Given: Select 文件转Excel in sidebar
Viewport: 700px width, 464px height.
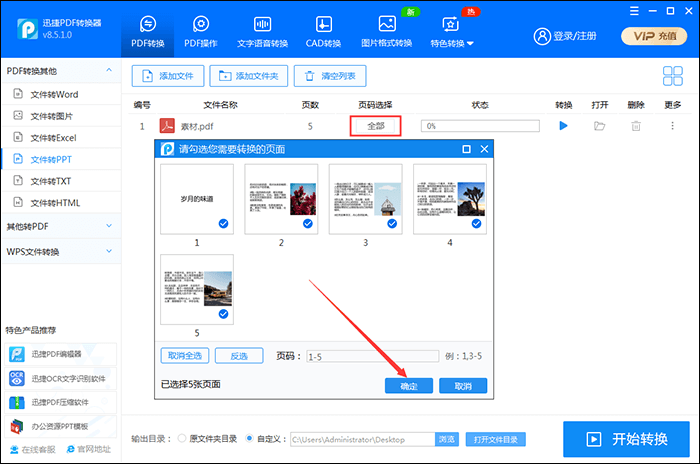Looking at the screenshot, I should coord(53,137).
